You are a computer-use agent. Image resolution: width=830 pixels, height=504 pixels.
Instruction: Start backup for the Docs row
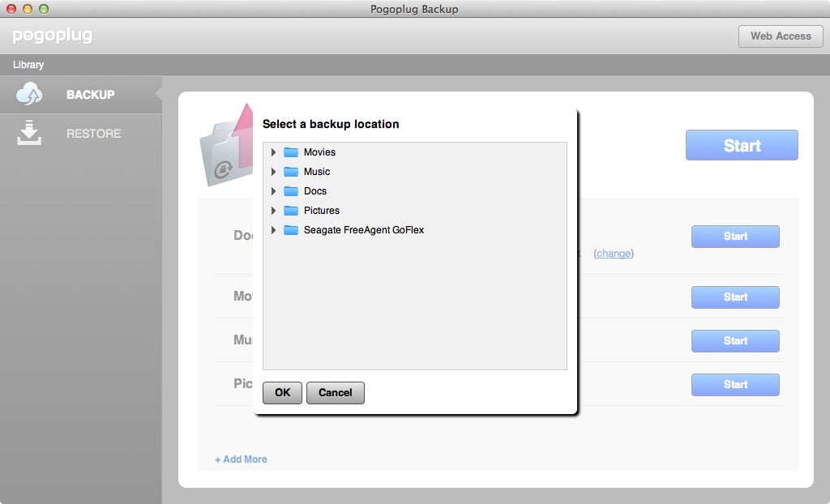[735, 237]
